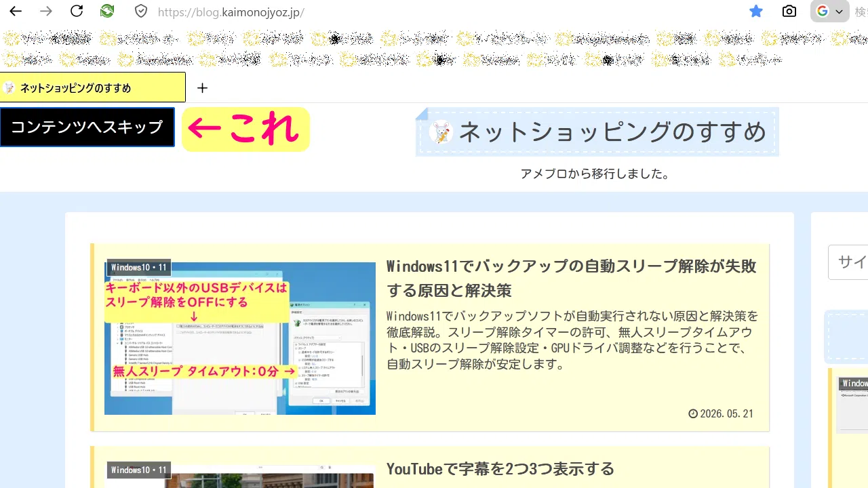Take a screenshot with the camera icon
Screen dimensions: 868x488
point(789,12)
